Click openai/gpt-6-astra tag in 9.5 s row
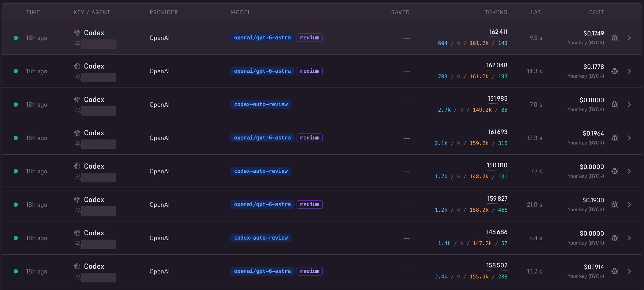This screenshot has width=644, height=290. (262, 38)
